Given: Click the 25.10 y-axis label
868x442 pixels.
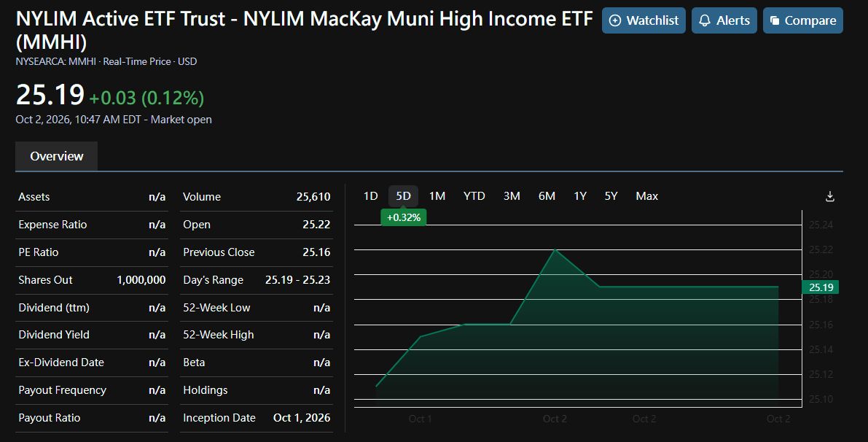Looking at the screenshot, I should coord(821,399).
